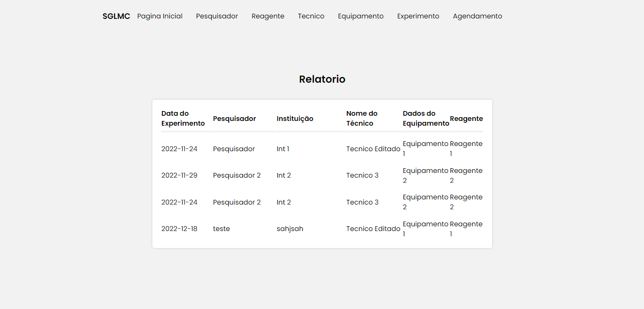Open Reagente 1 link in the teste row
The height and width of the screenshot is (309, 644).
[466, 228]
